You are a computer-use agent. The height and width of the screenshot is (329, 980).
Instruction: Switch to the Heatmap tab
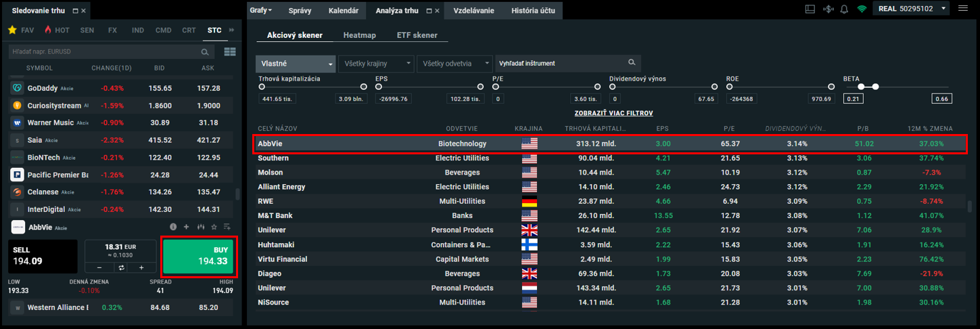[x=360, y=35]
